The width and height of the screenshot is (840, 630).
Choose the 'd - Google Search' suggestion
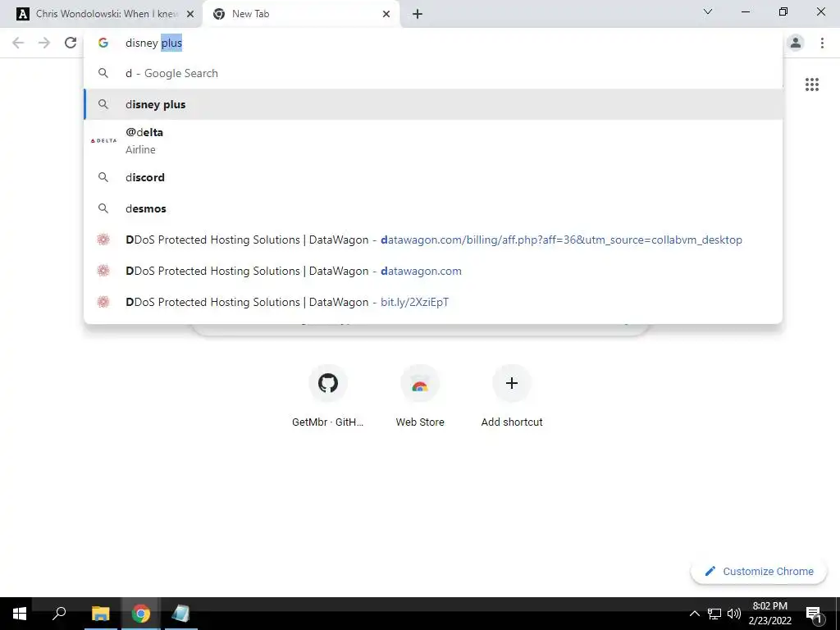coord(433,73)
